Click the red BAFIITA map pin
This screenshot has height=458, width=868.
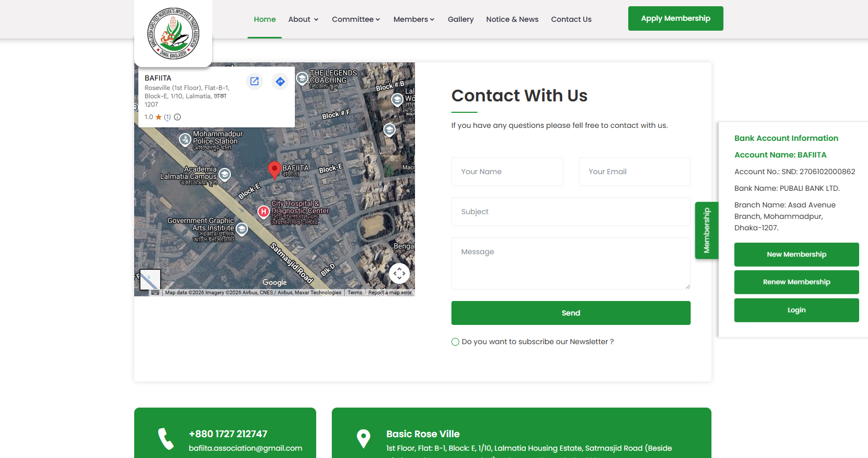(x=274, y=169)
